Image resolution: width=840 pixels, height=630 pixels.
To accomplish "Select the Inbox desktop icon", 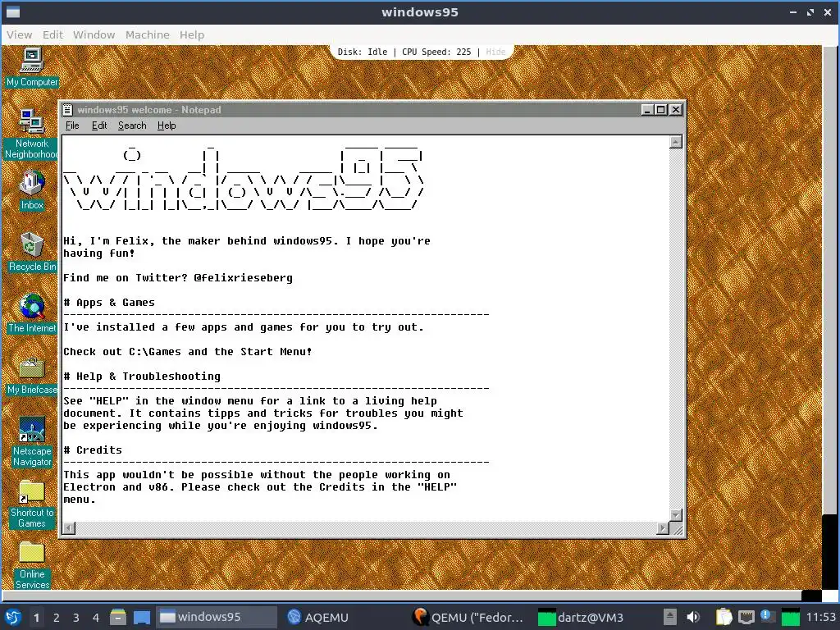I will 32,190.
